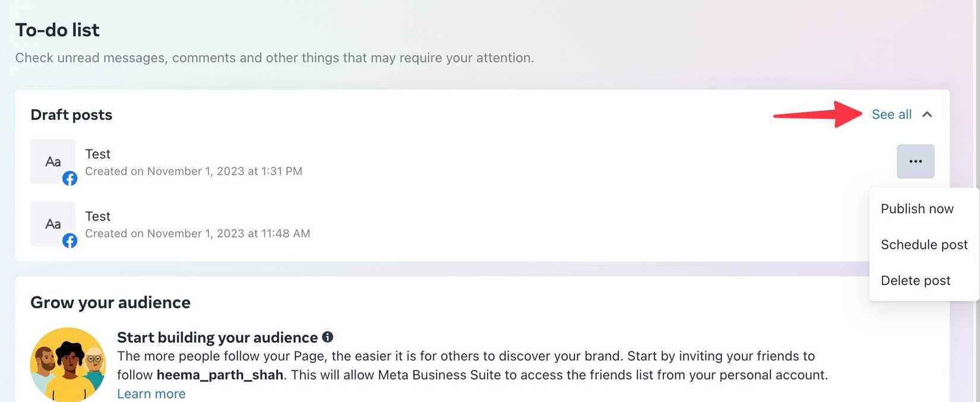Select the Schedule post option
This screenshot has width=980, height=402.
click(x=924, y=244)
